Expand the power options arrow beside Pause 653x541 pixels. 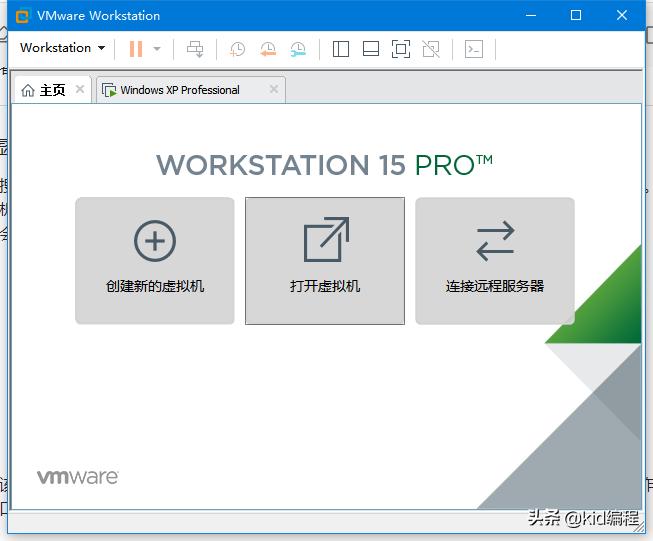point(157,49)
